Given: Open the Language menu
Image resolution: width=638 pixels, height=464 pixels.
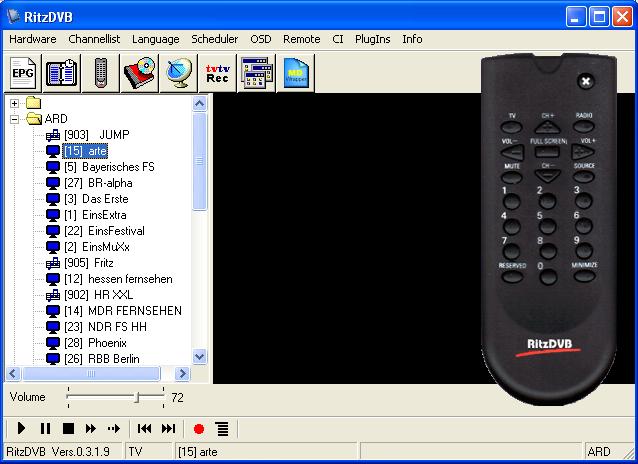Looking at the screenshot, I should [155, 39].
